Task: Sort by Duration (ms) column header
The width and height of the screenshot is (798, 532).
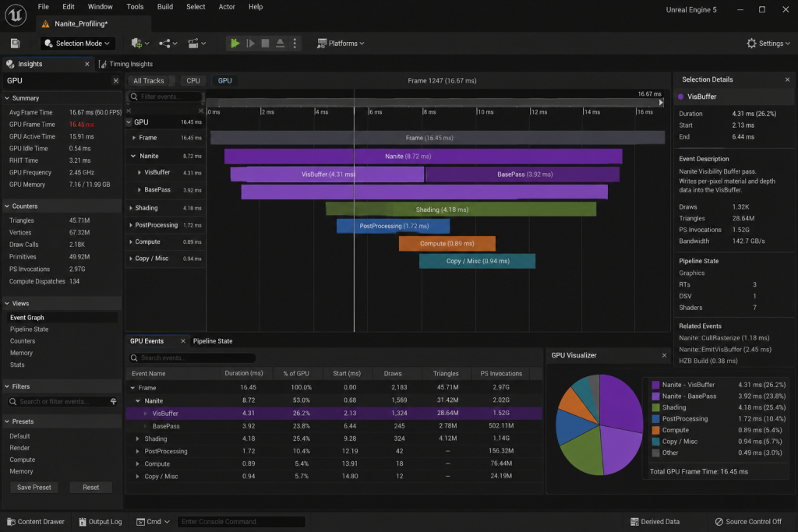Action: coord(244,373)
